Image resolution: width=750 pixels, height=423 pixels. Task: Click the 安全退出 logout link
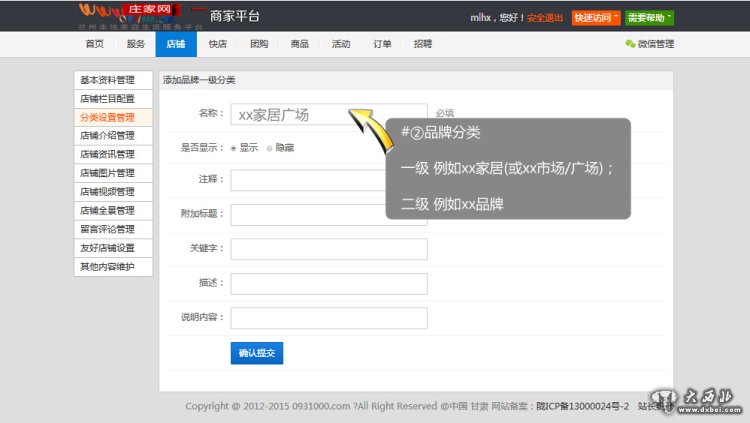(545, 17)
